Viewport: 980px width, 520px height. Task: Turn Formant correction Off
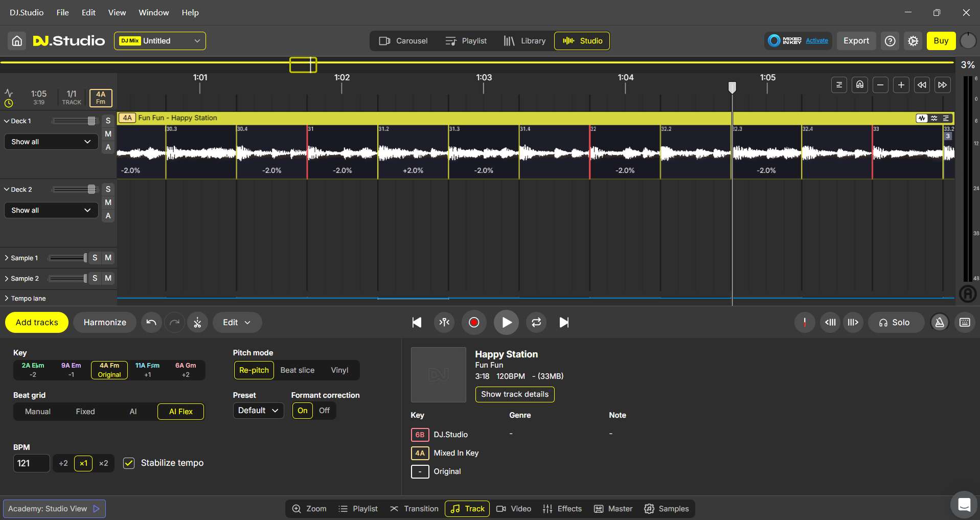pos(324,411)
